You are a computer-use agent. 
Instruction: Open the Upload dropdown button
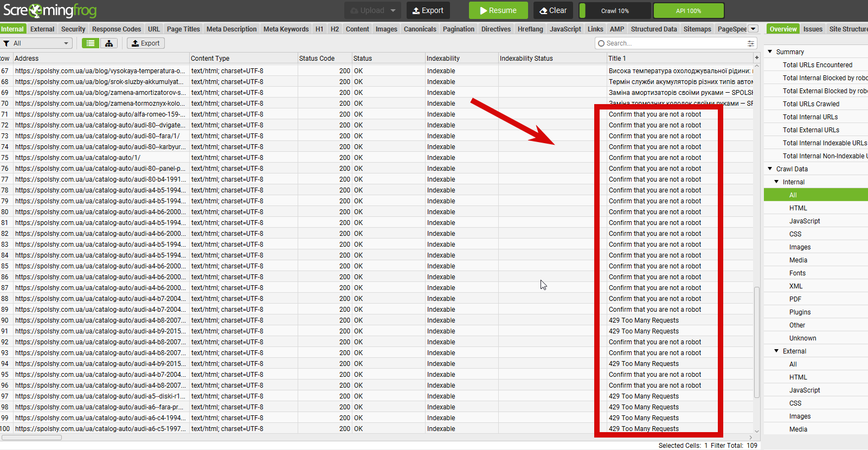tap(374, 10)
